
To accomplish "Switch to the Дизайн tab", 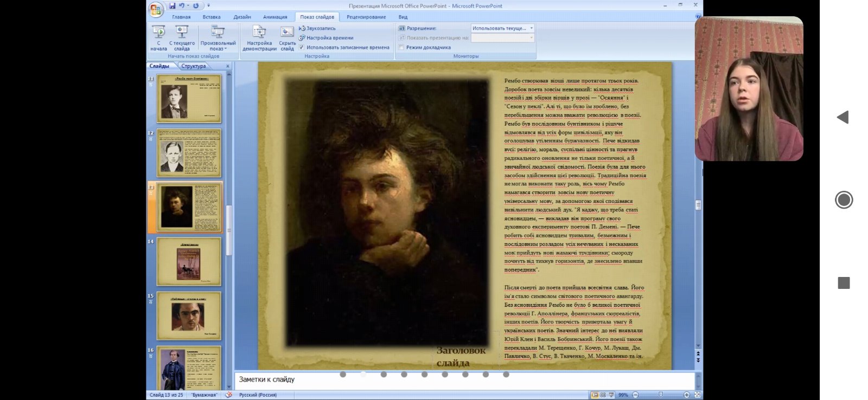I will (x=242, y=17).
